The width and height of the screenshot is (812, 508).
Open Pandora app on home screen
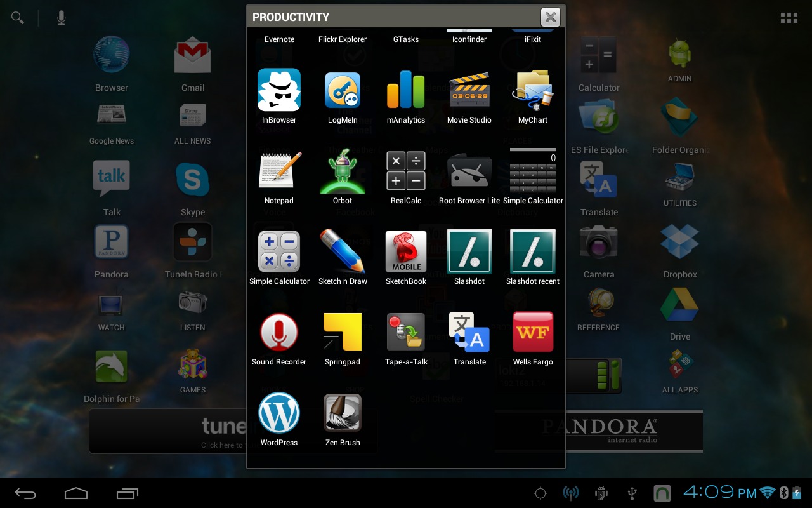[x=112, y=251]
